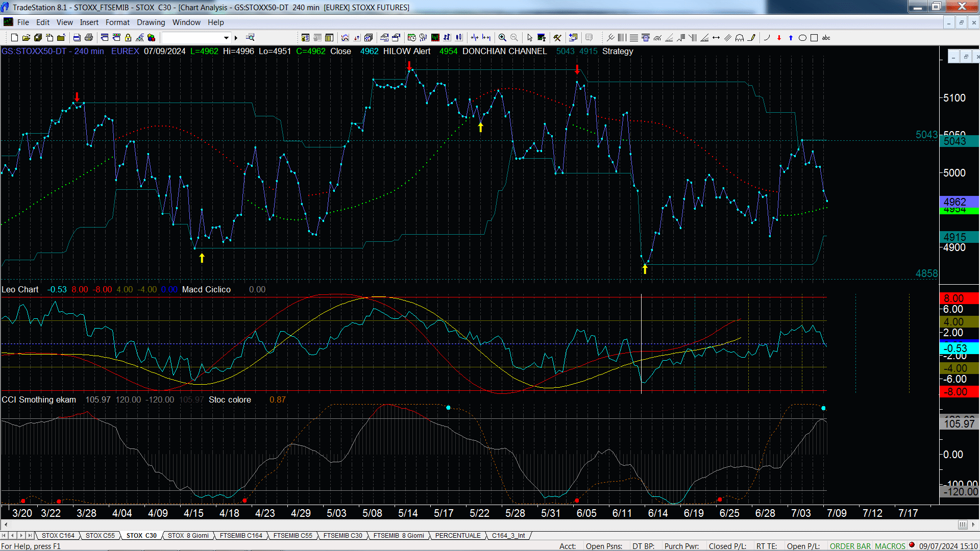Viewport: 980px width, 551px height.
Task: Click the first-tab navigation arrow
Action: (x=4, y=535)
